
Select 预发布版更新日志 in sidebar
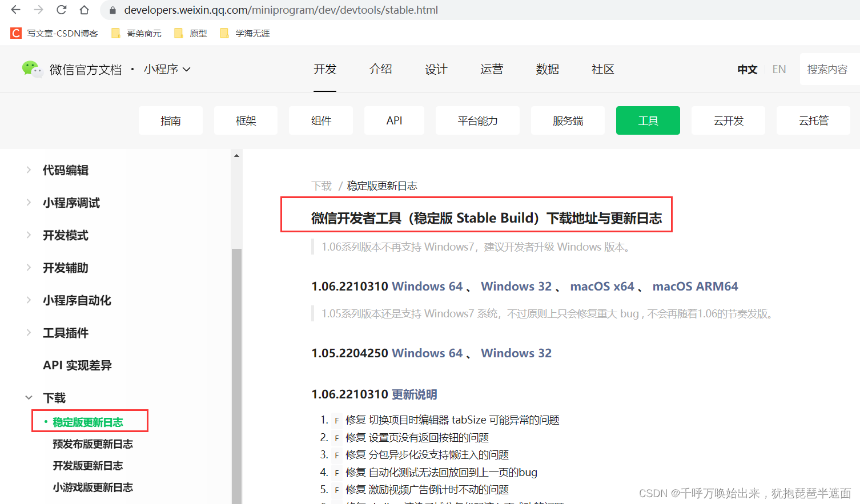93,444
